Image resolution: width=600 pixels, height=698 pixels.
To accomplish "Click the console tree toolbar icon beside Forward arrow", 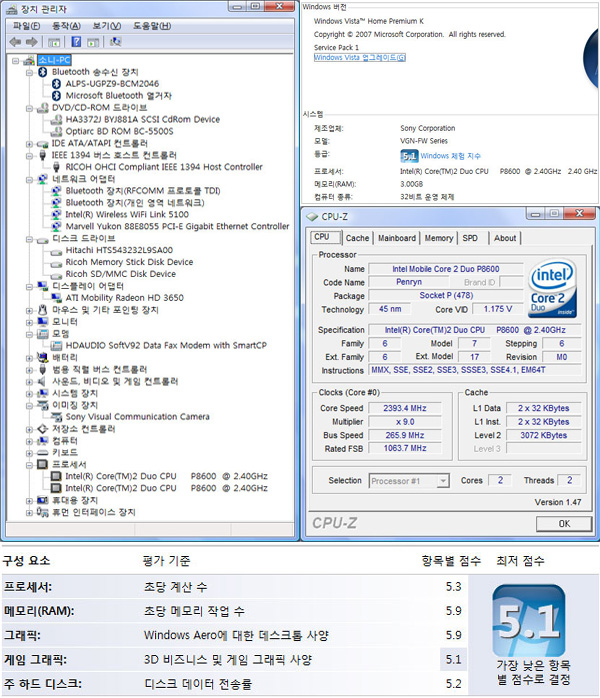I will tap(54, 42).
